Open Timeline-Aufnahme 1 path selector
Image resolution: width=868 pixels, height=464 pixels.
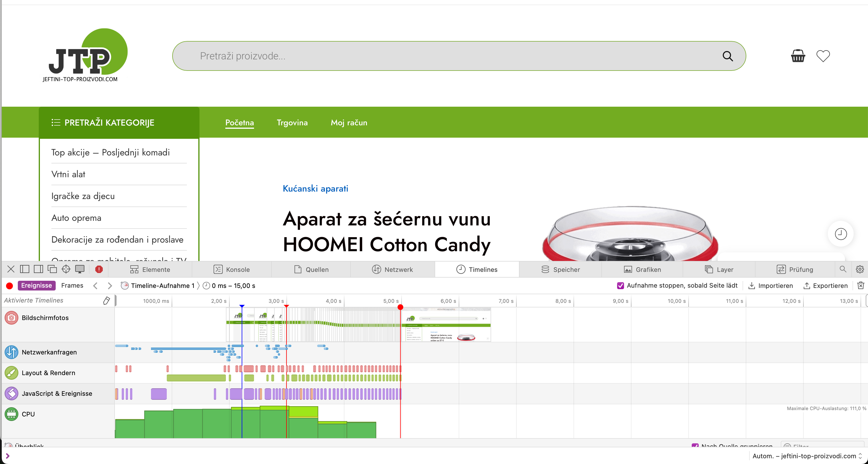158,286
